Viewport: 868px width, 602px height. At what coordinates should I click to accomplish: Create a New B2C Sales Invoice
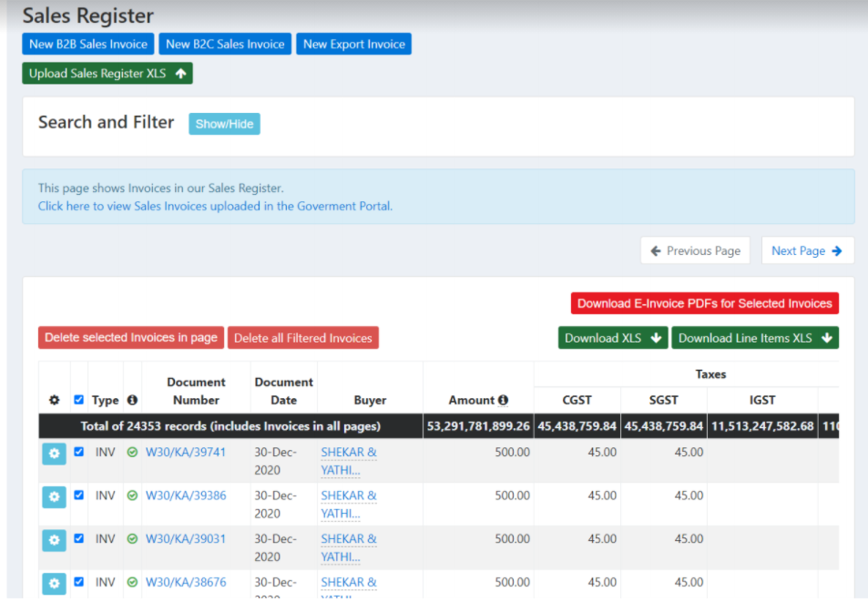tap(225, 45)
